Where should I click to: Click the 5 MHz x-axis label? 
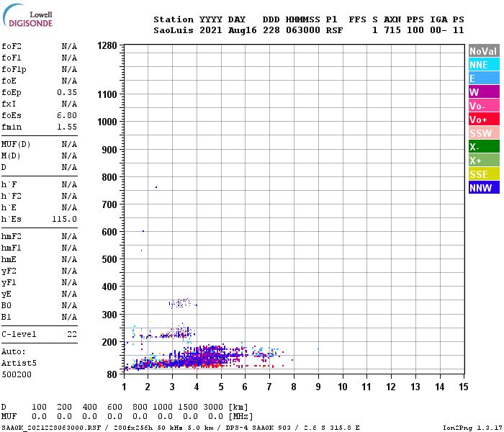tap(221, 387)
